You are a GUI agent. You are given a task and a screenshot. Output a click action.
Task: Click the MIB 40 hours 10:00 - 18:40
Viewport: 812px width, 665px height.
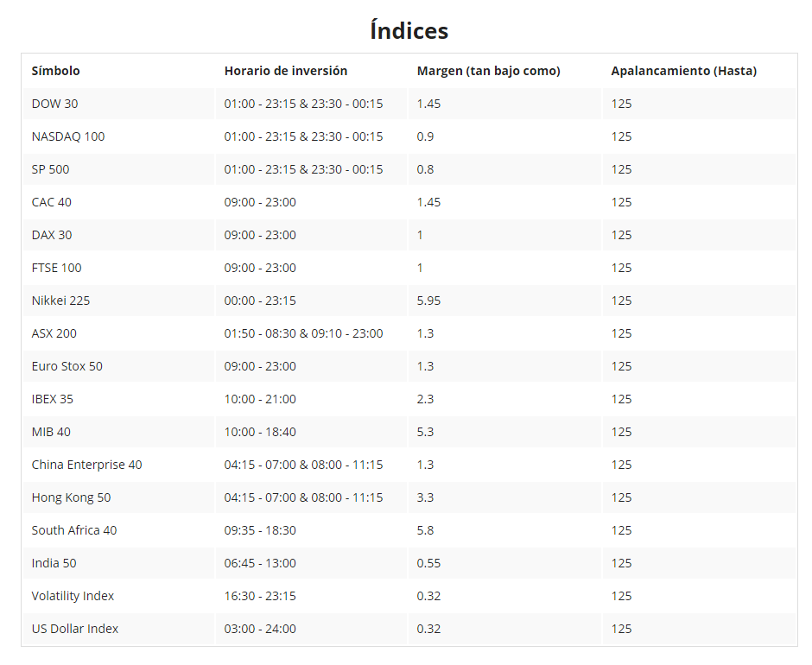click(260, 432)
